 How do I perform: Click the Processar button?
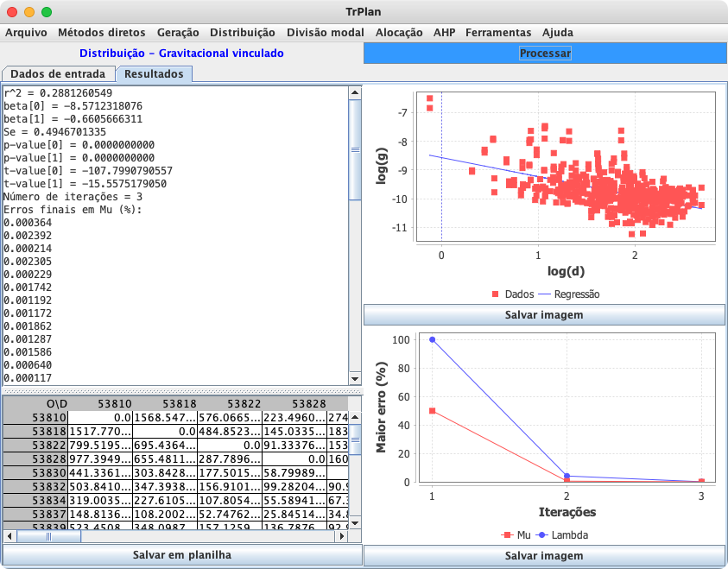(x=545, y=54)
